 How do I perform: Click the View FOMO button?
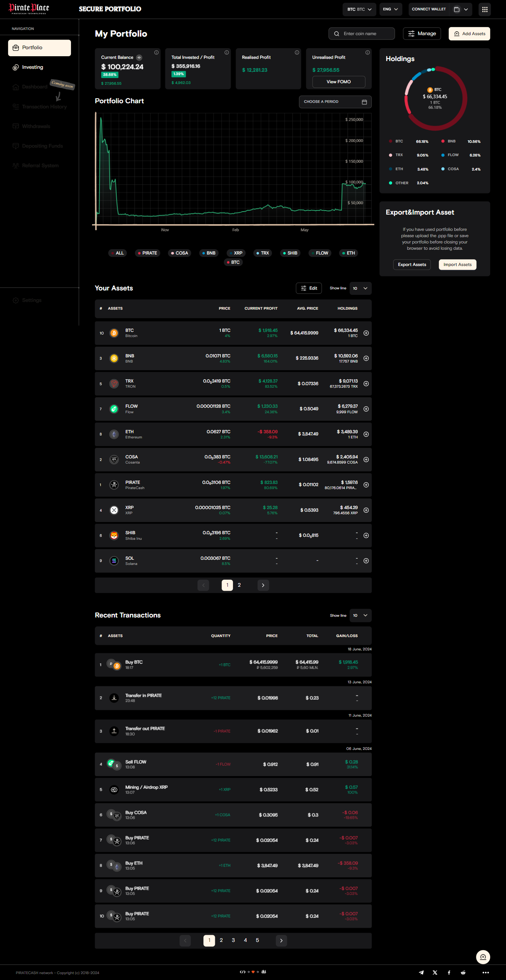[338, 82]
